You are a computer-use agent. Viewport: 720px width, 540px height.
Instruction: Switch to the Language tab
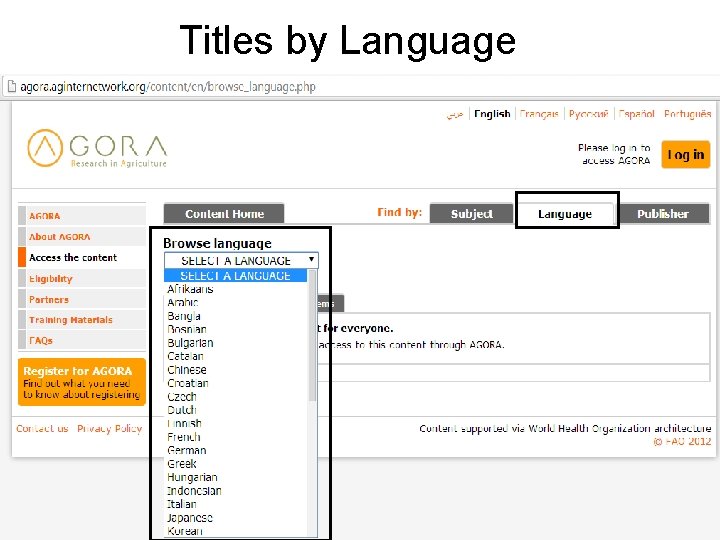click(x=565, y=214)
